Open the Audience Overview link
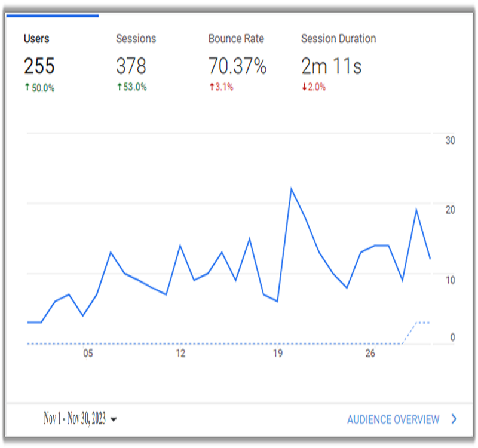This screenshot has height=448, width=478. 393,419
